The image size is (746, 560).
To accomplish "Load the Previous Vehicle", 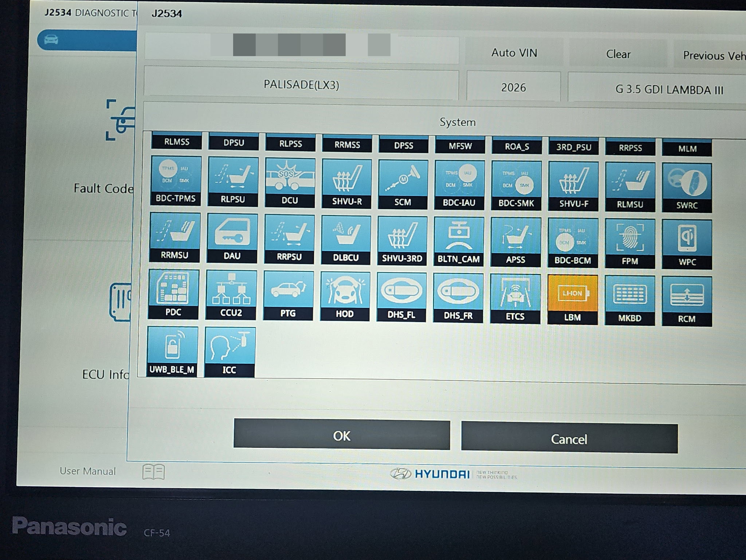I will (x=710, y=55).
